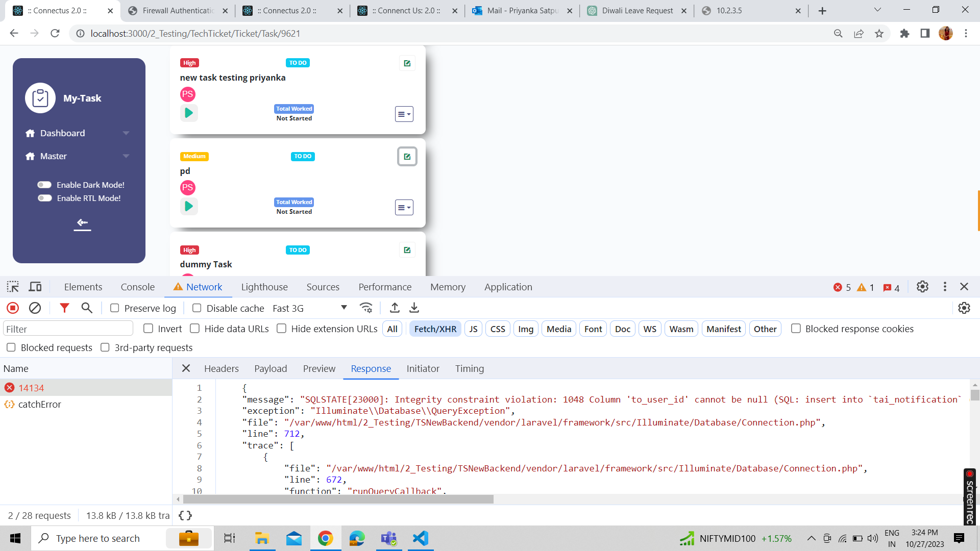Check Hide data URLs checkbox

pos(194,329)
